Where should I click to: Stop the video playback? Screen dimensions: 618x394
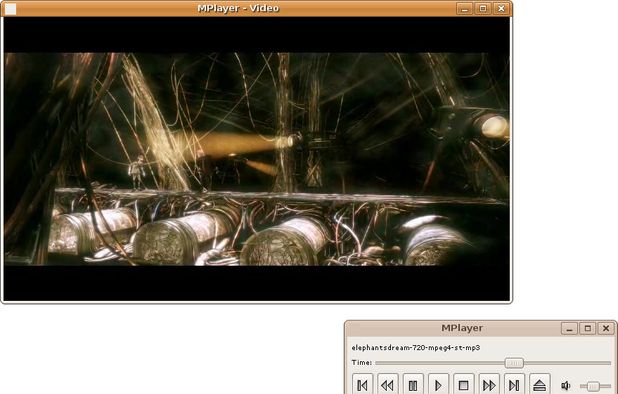click(x=464, y=385)
